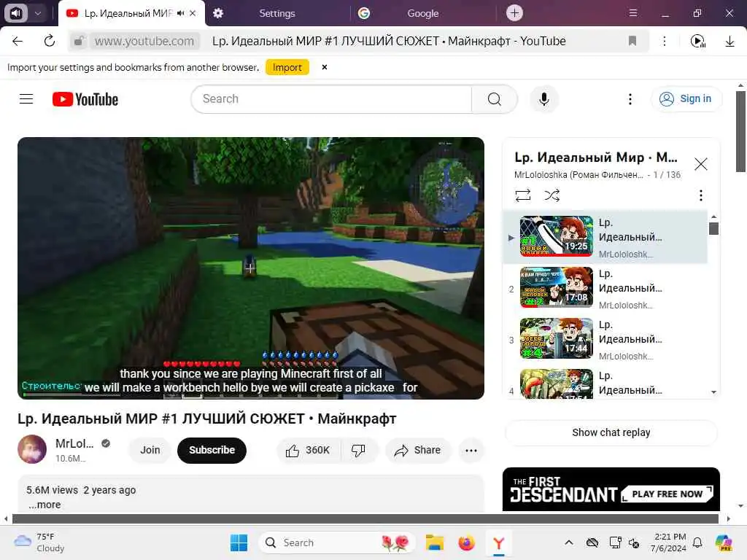Image resolution: width=747 pixels, height=560 pixels.
Task: Dislike the video with thumbs down
Action: 359,450
